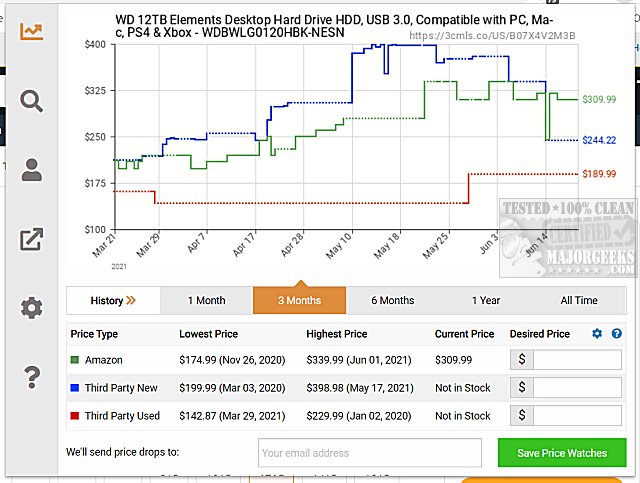Viewport: 640px width, 483px height.
Task: Select the All Time tab
Action: (579, 300)
